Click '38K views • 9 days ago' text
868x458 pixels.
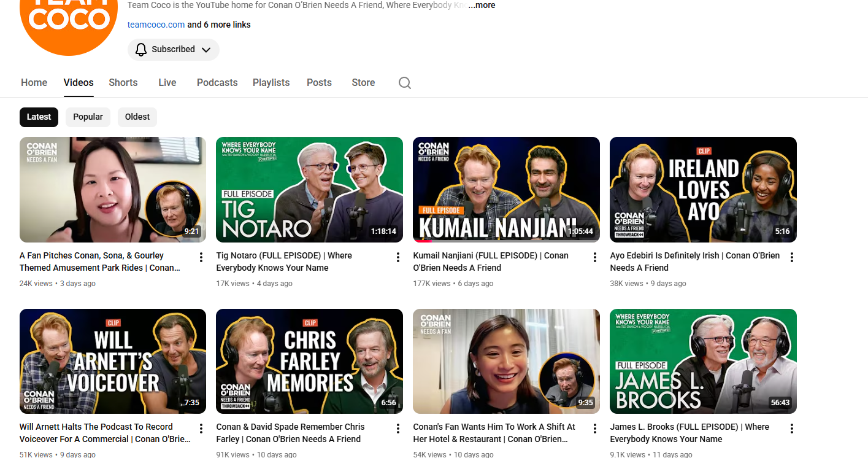tap(648, 284)
